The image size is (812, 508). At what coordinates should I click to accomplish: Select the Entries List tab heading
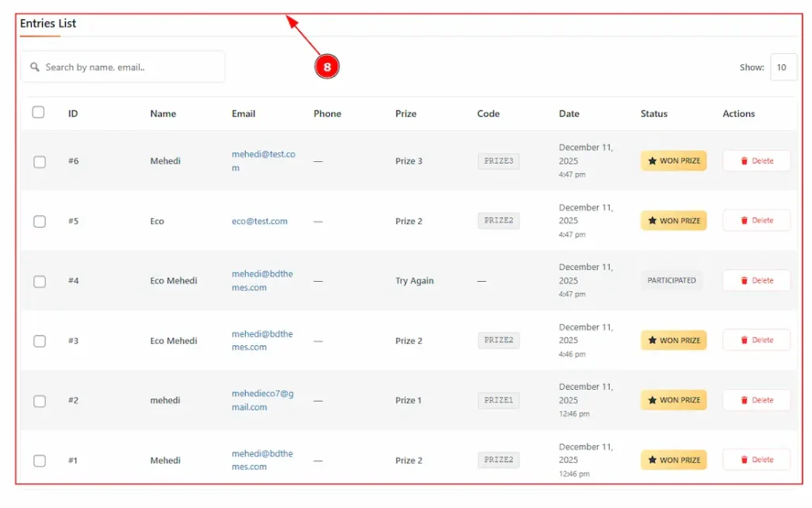point(48,24)
